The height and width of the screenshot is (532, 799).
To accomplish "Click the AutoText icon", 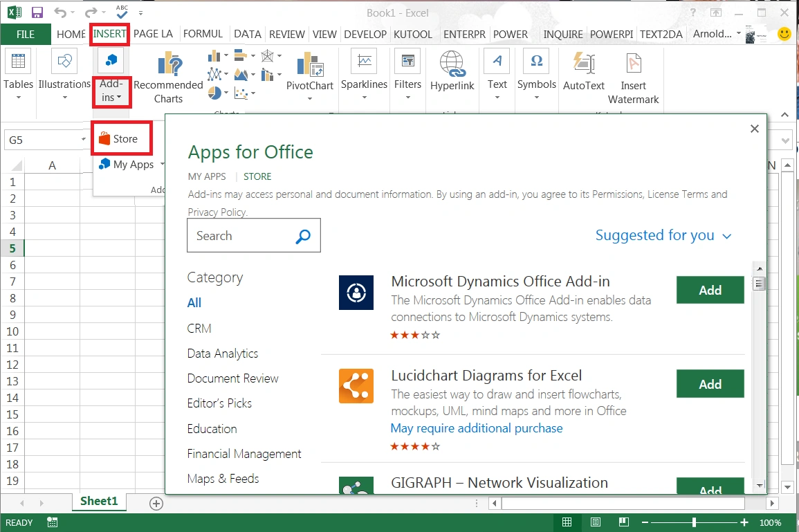I will coord(584,64).
